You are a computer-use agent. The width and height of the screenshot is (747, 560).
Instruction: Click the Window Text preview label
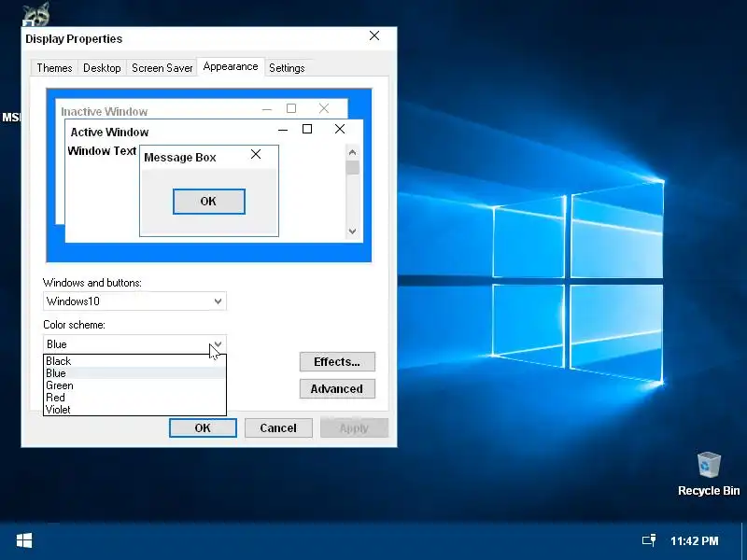pyautogui.click(x=102, y=151)
